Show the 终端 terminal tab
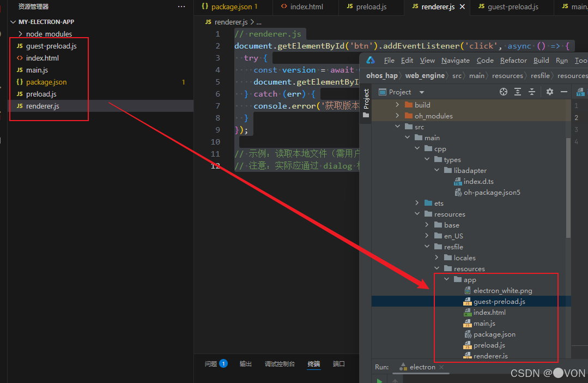 [314, 364]
